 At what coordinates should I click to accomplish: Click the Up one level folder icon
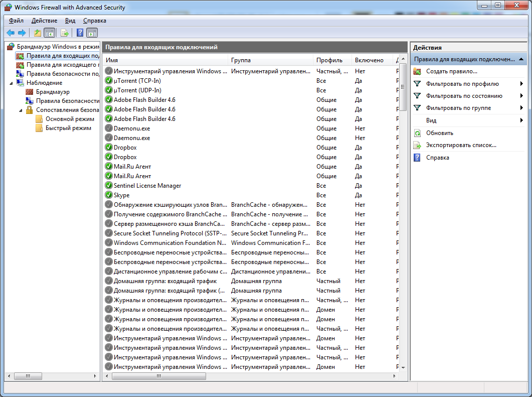coord(37,33)
